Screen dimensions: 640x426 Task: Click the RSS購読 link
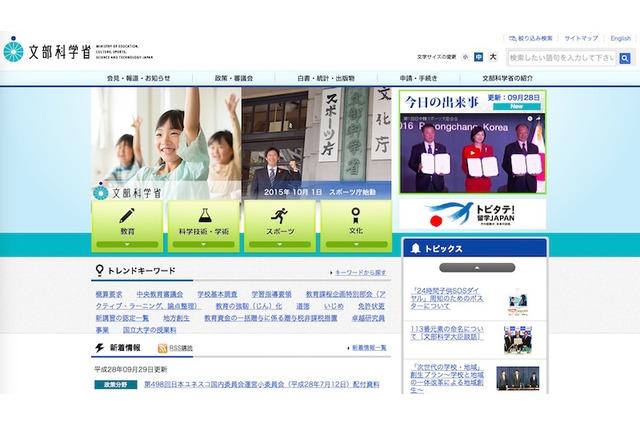pyautogui.click(x=181, y=348)
